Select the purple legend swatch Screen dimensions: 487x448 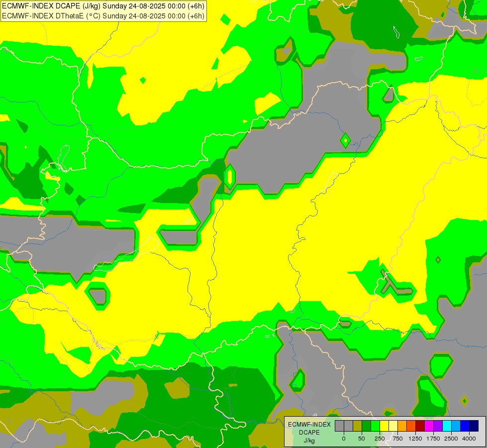point(438,426)
